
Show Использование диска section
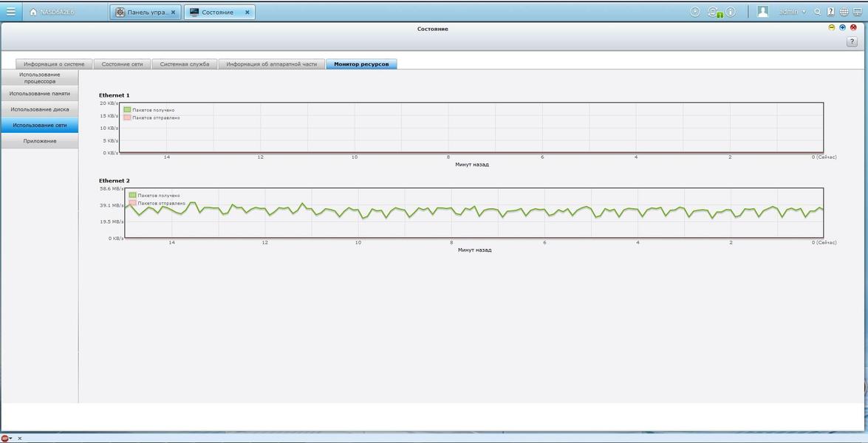(39, 109)
